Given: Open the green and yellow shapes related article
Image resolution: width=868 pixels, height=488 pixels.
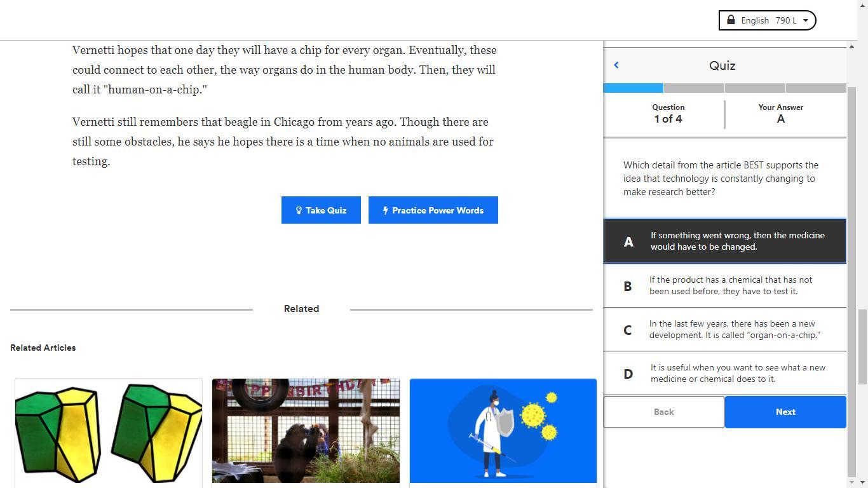Looking at the screenshot, I should 109,432.
